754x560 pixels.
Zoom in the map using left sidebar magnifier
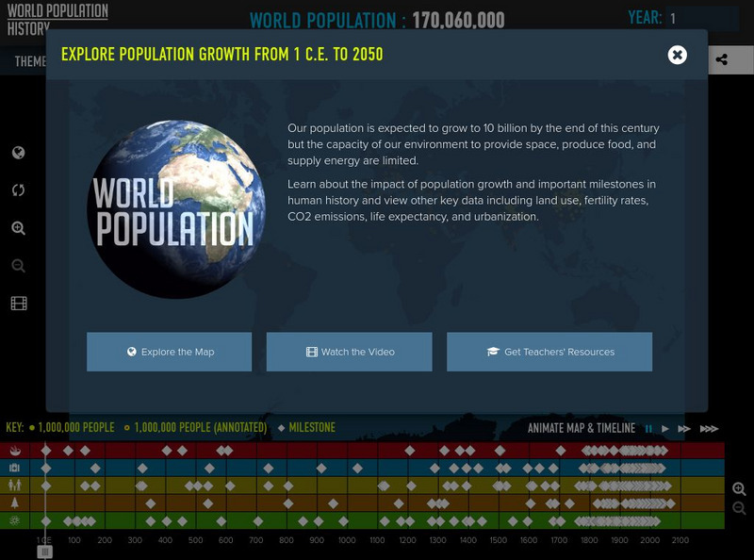click(18, 228)
